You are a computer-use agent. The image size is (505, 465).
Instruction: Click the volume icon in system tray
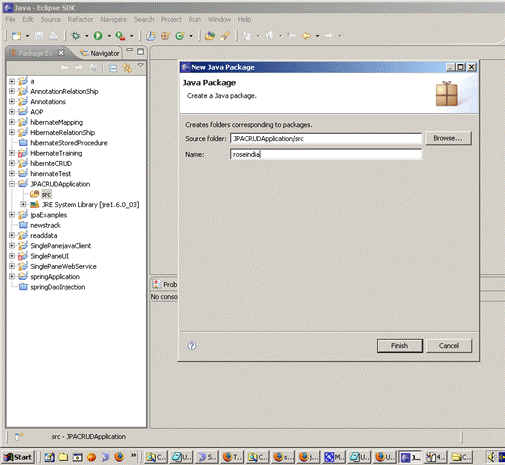pos(491,457)
